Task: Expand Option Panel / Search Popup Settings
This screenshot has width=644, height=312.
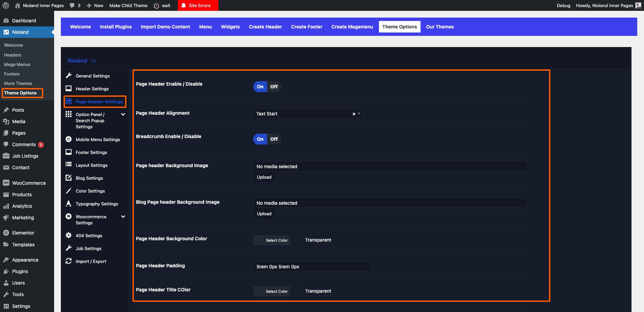Action: coord(123,114)
